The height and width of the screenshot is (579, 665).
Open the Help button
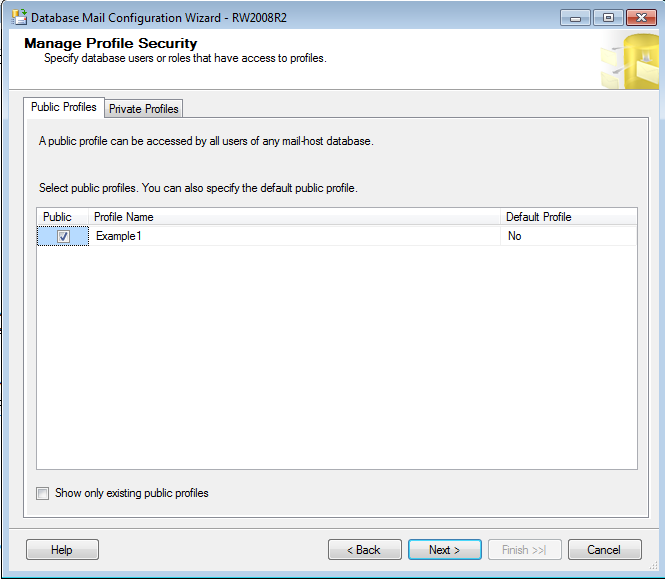tap(62, 550)
